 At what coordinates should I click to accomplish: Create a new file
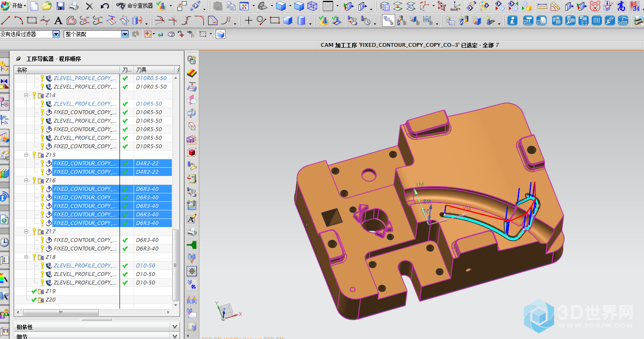click(34, 6)
